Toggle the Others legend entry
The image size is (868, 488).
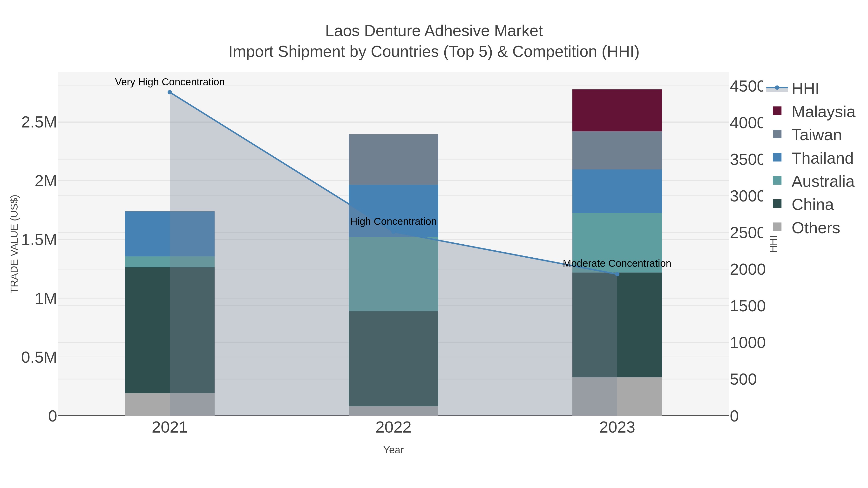point(806,228)
